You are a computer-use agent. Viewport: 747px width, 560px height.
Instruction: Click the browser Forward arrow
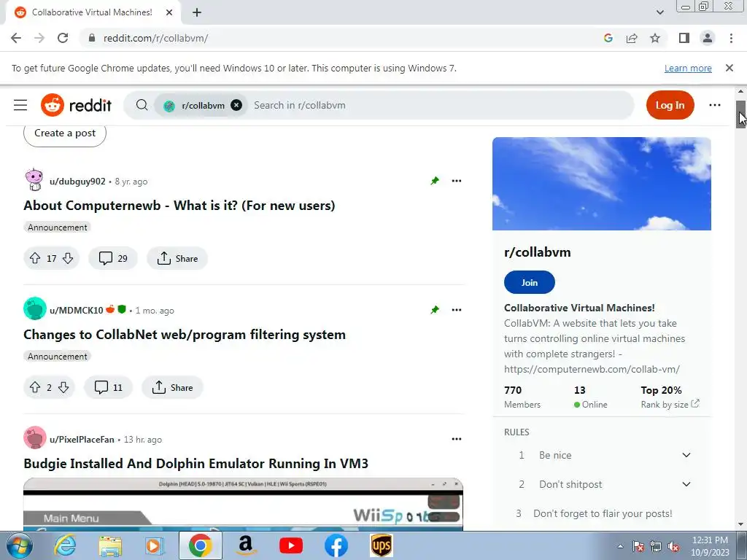tap(39, 38)
